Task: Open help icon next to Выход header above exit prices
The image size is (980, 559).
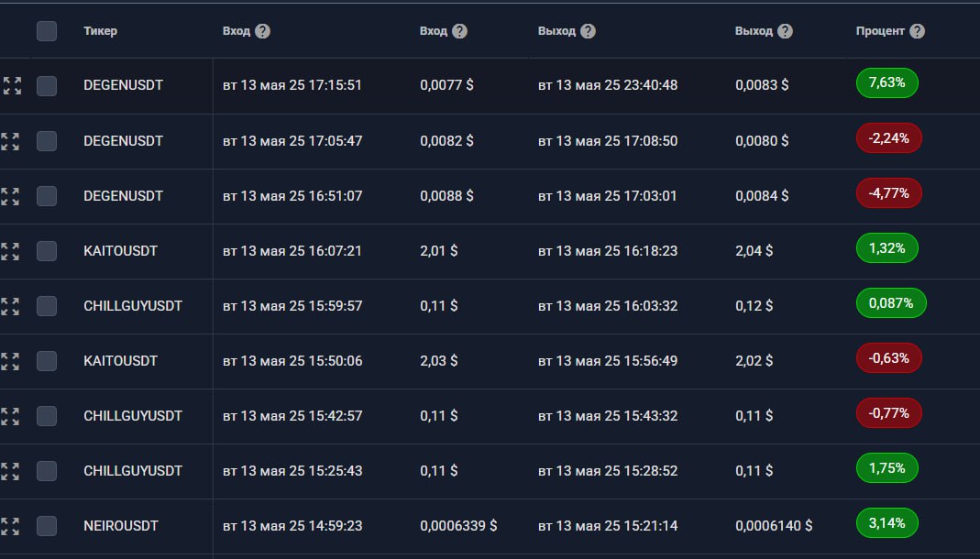Action: tap(785, 31)
